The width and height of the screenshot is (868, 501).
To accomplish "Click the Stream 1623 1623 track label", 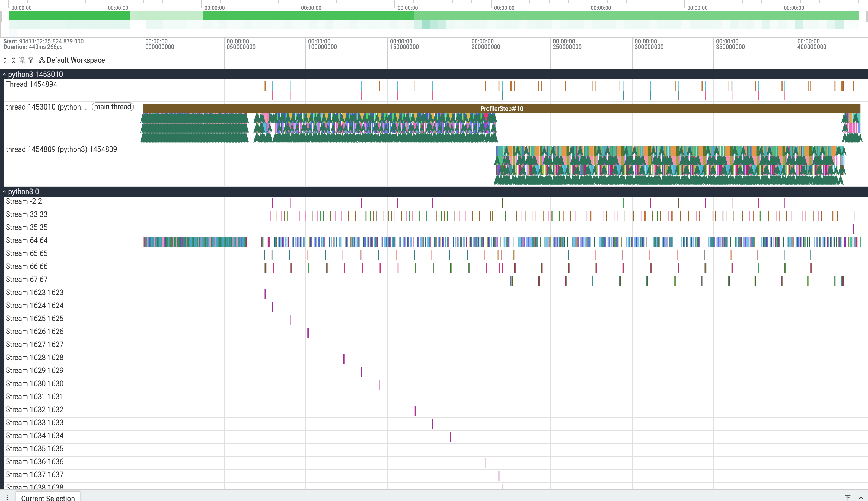I will tap(35, 293).
